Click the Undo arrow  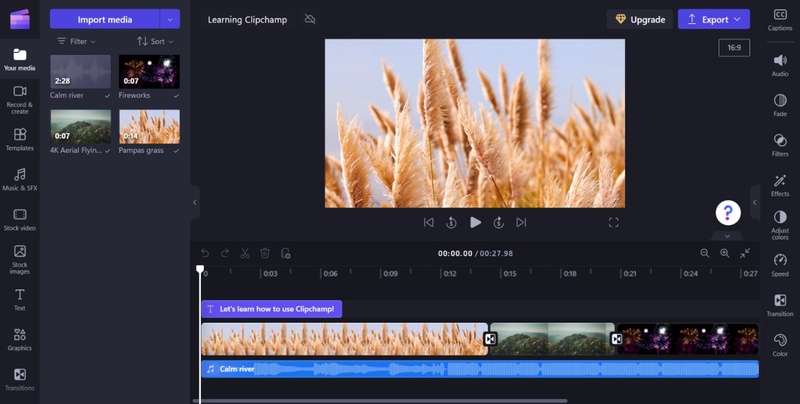(205, 253)
